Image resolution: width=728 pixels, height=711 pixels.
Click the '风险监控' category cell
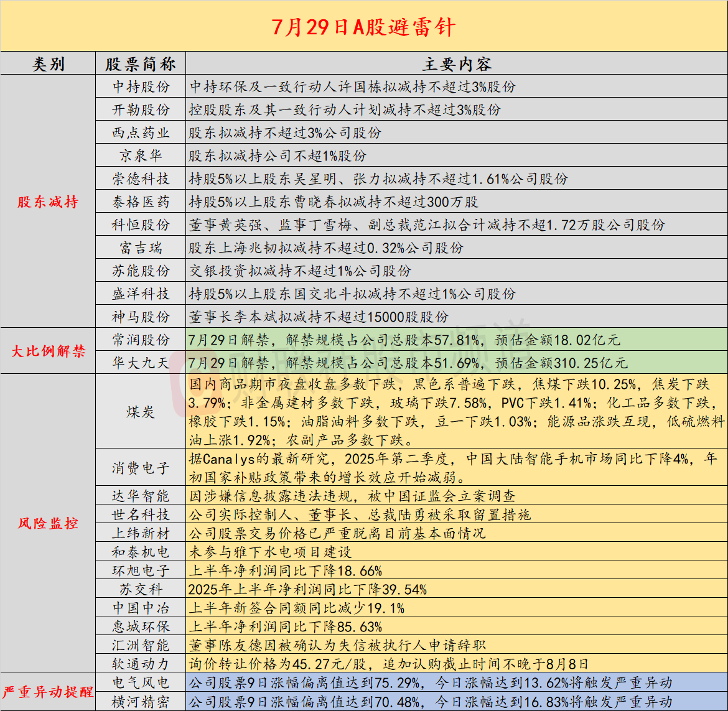coord(48,523)
